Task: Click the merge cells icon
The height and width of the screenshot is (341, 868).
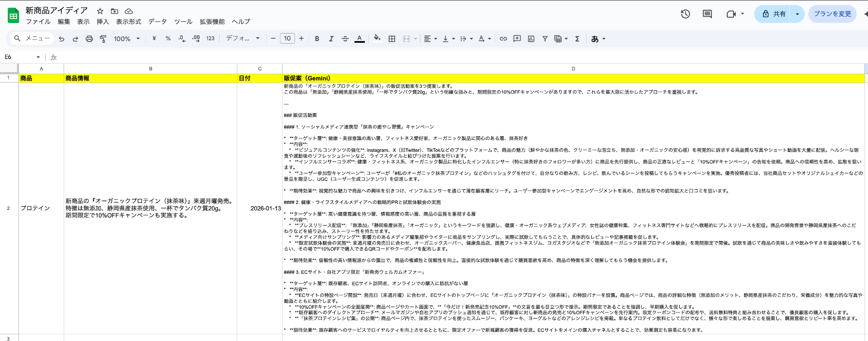Action: pos(406,39)
